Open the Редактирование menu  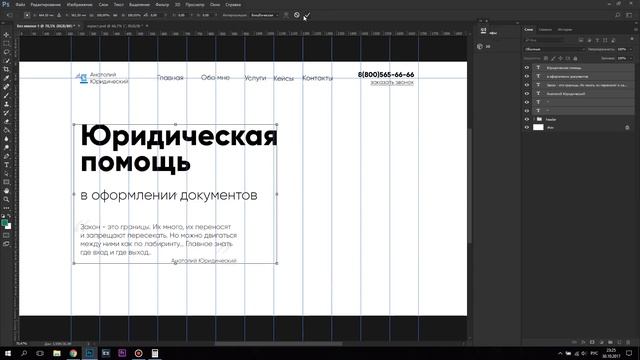coord(46,5)
